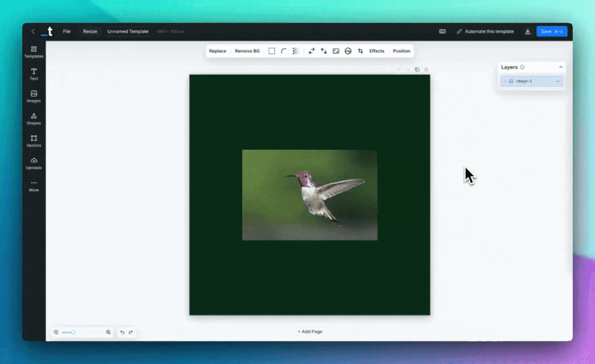
Task: Click the download icon beside Save
Action: [x=528, y=31]
